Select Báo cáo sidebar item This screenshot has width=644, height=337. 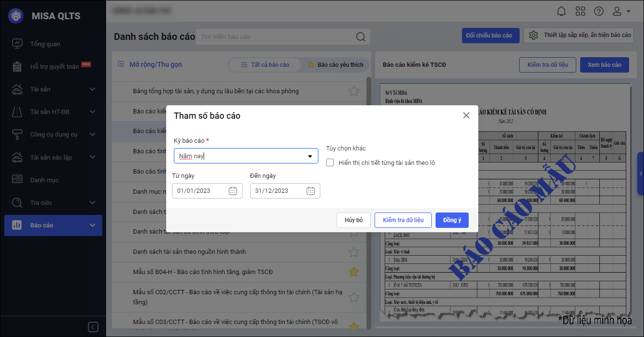tap(53, 225)
